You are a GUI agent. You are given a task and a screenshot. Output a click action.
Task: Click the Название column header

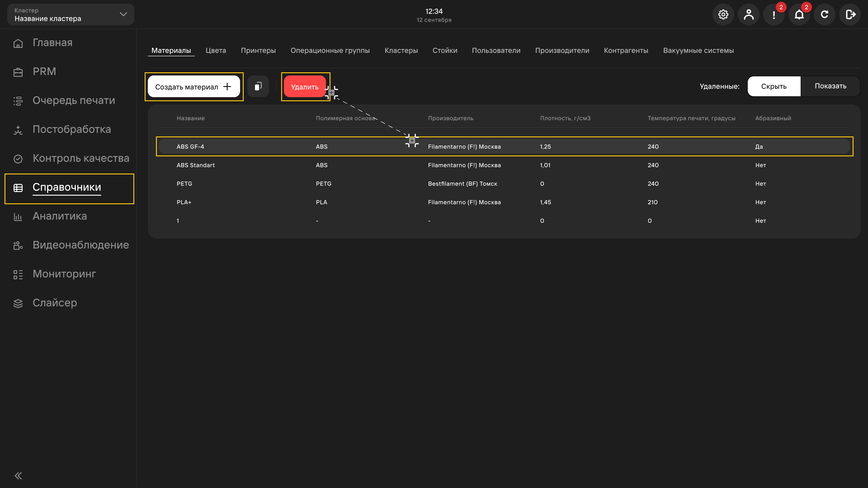pos(190,118)
